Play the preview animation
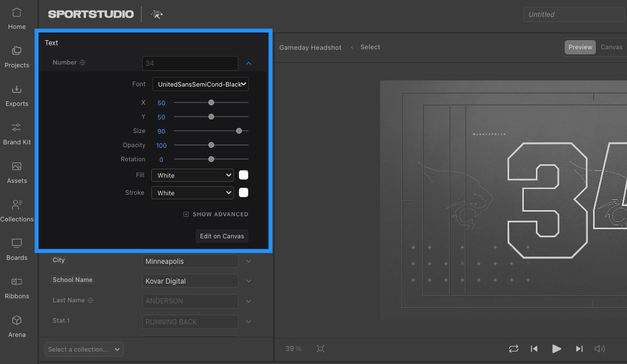This screenshot has width=627, height=364. click(556, 349)
